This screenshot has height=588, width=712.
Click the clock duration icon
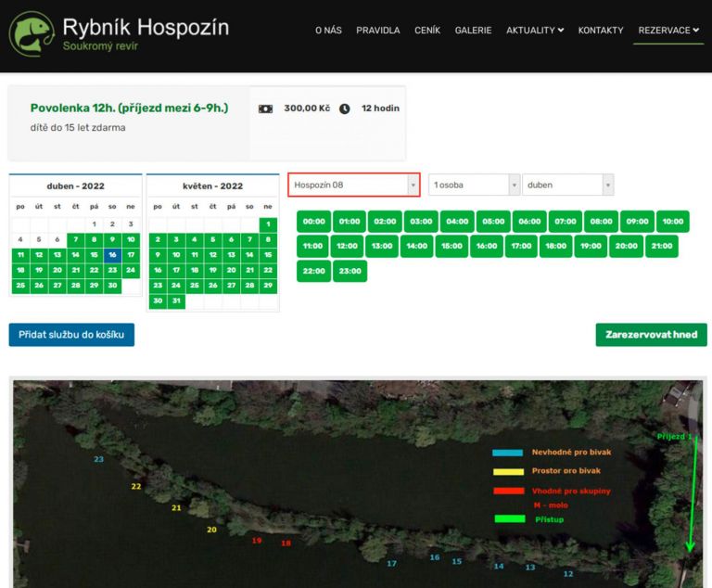click(345, 109)
